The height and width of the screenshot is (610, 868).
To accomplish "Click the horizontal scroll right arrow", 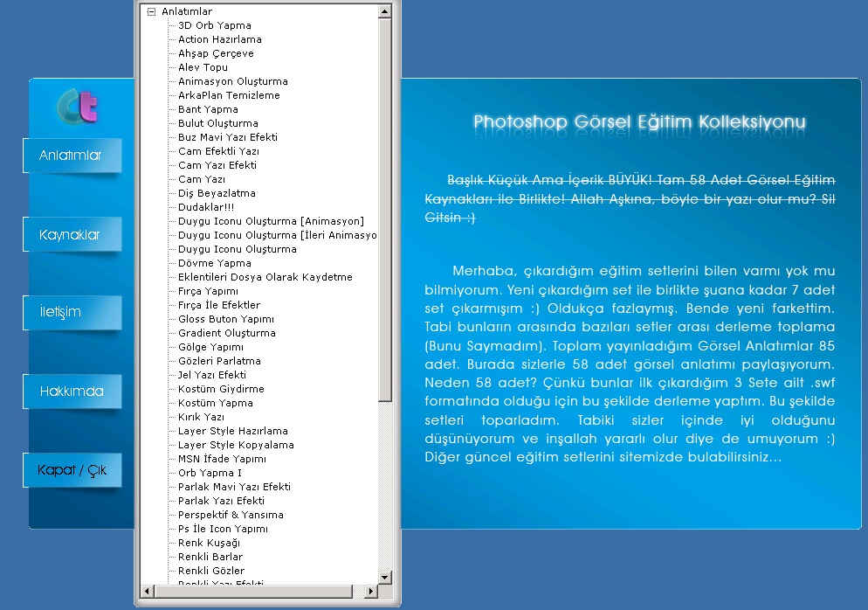I will pos(371,591).
